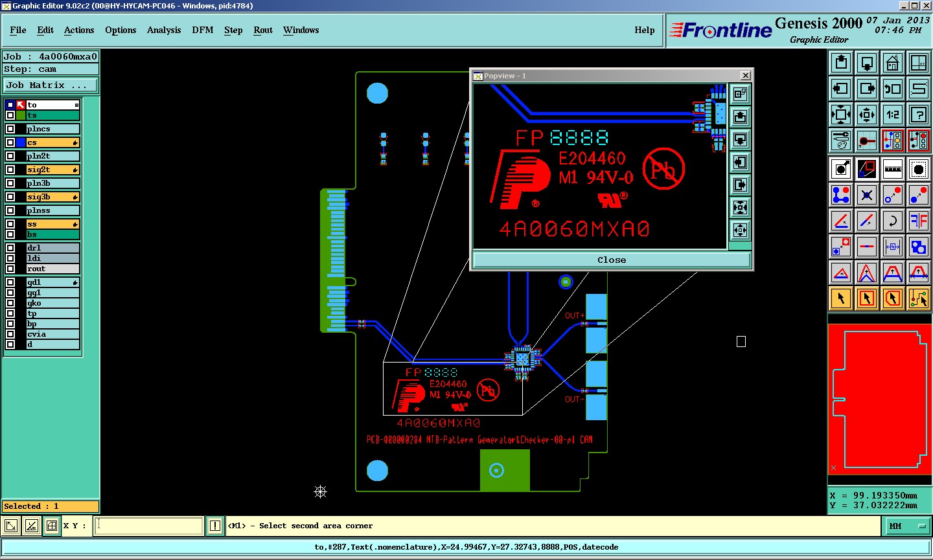Viewport: 933px width, 560px height.
Task: Click the black X delete feature icon
Action: [x=867, y=195]
